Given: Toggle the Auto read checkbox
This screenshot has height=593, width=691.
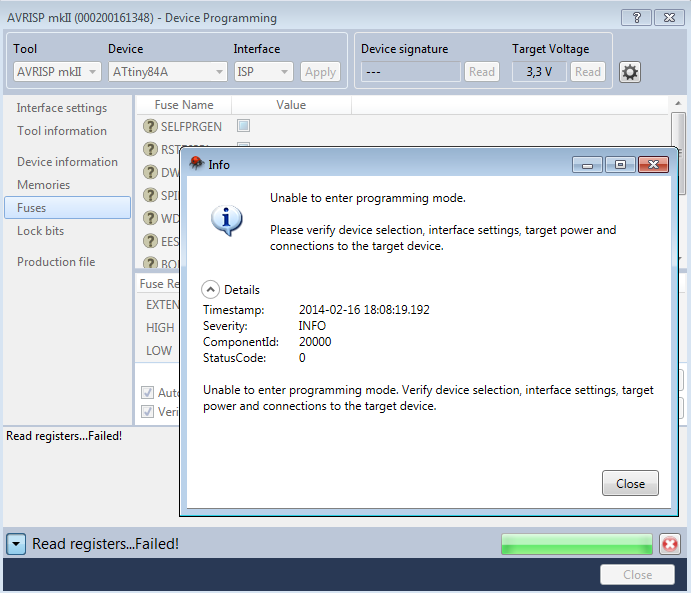Looking at the screenshot, I should (x=147, y=392).
